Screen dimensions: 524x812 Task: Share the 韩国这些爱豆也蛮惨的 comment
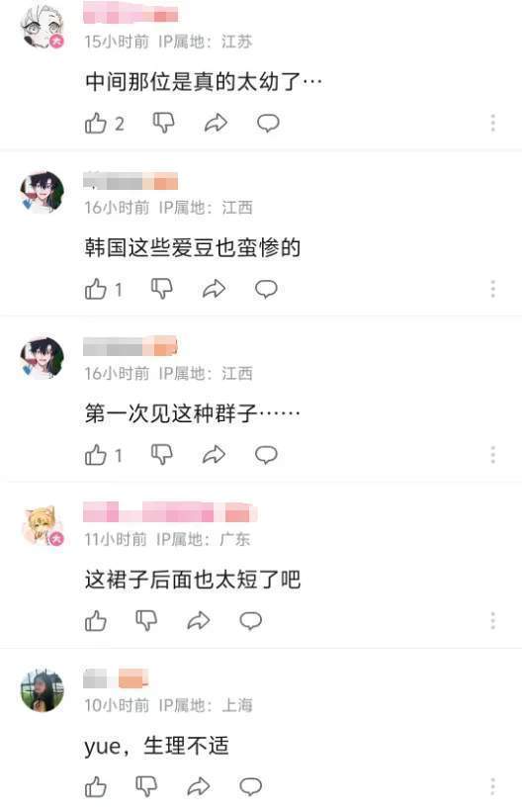click(214, 289)
